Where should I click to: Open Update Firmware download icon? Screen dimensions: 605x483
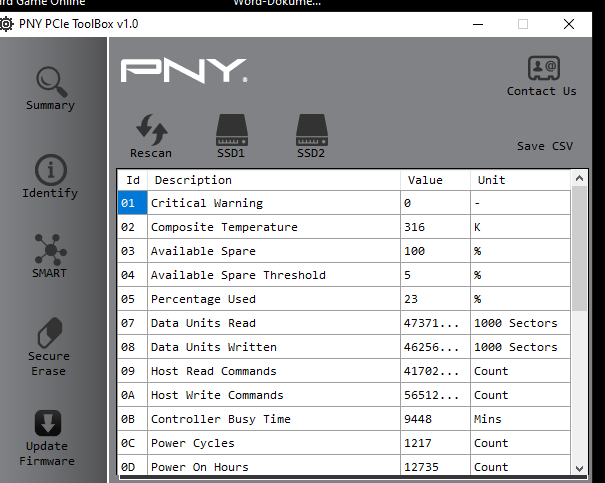[48, 423]
